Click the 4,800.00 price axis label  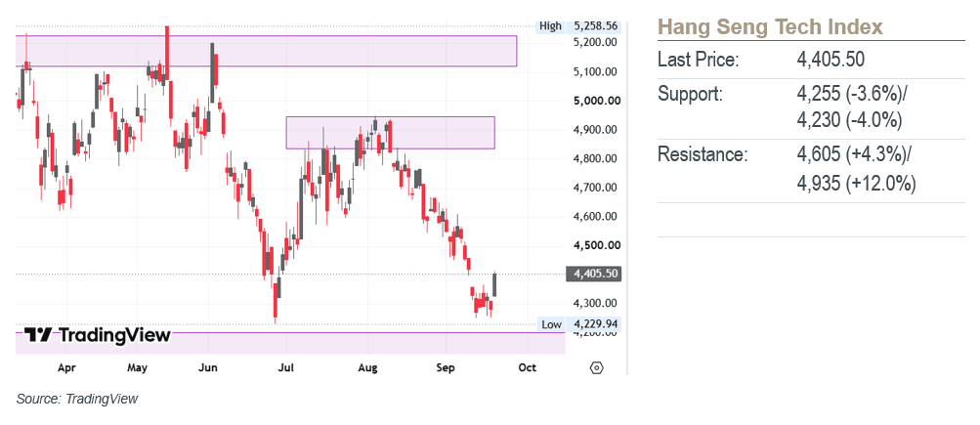595,158
